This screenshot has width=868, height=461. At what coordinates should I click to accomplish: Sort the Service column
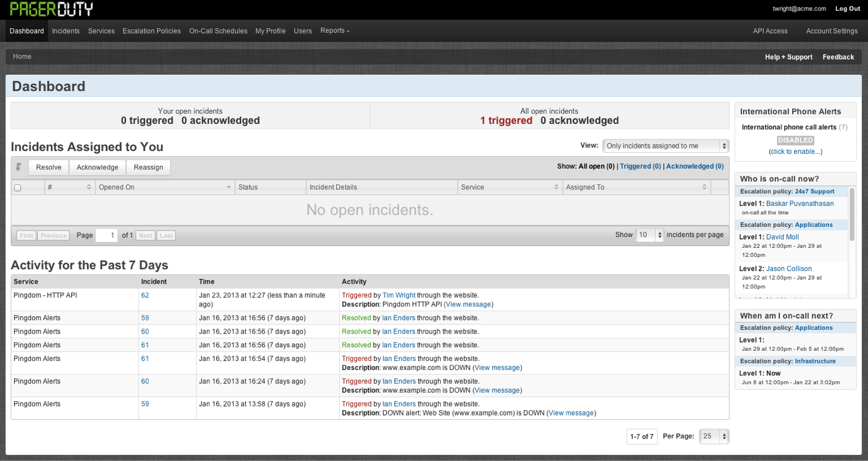pyautogui.click(x=556, y=187)
